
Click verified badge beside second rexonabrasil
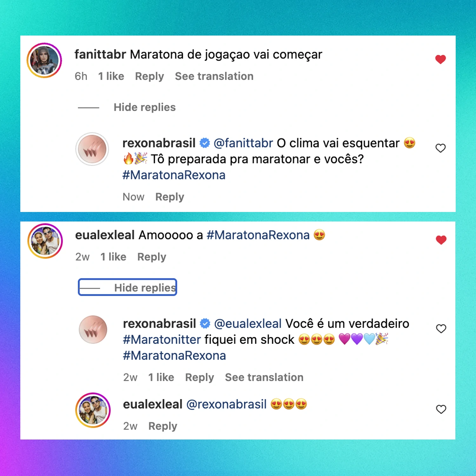click(205, 324)
